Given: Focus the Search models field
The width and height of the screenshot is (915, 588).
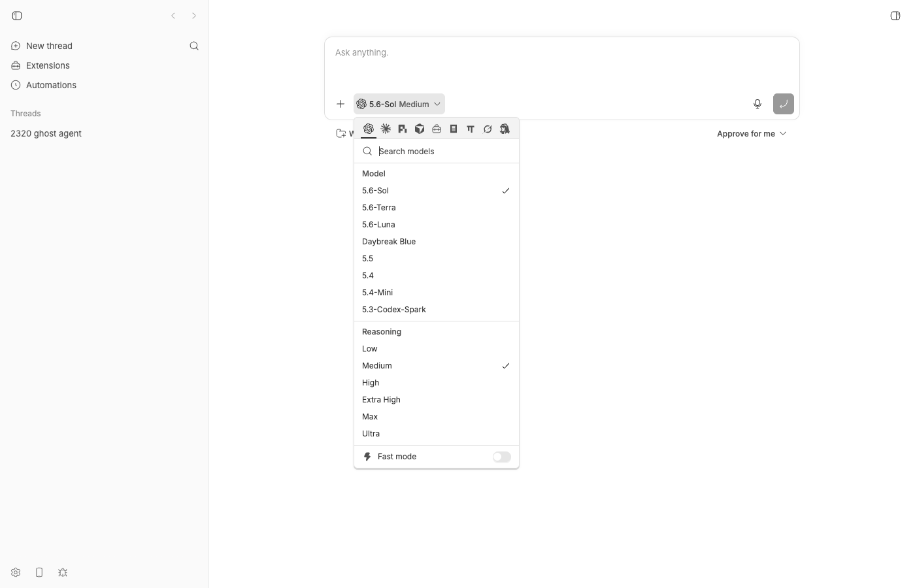Looking at the screenshot, I should 437,151.
